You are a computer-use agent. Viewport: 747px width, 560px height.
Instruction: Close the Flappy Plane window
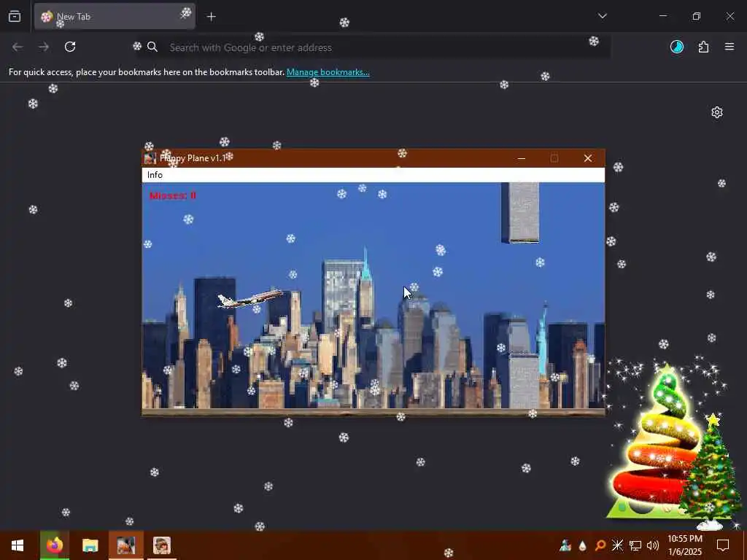(x=588, y=158)
